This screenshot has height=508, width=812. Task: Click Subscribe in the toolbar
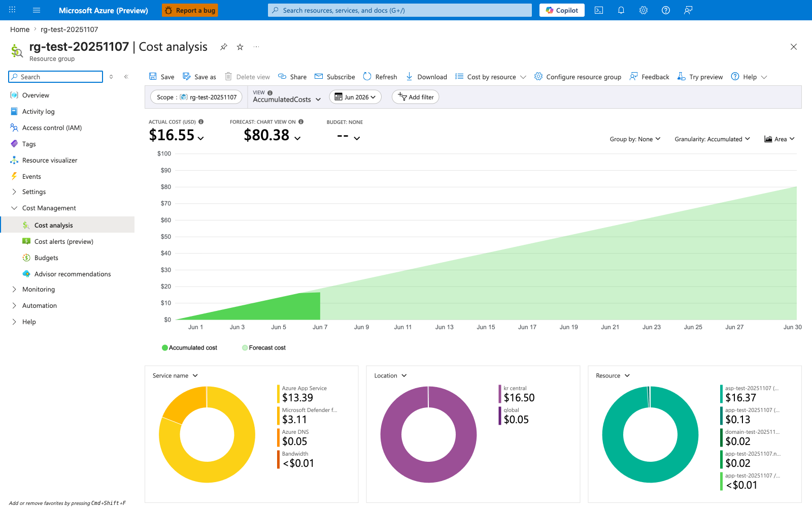coord(335,77)
